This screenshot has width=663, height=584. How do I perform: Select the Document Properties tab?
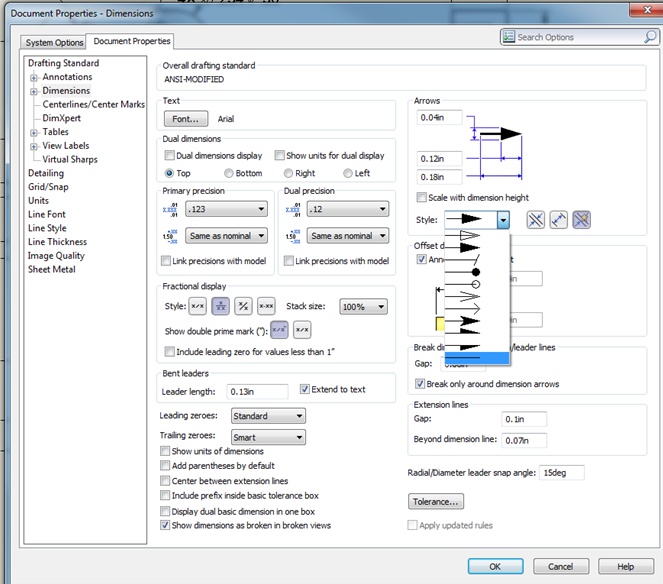click(x=132, y=41)
